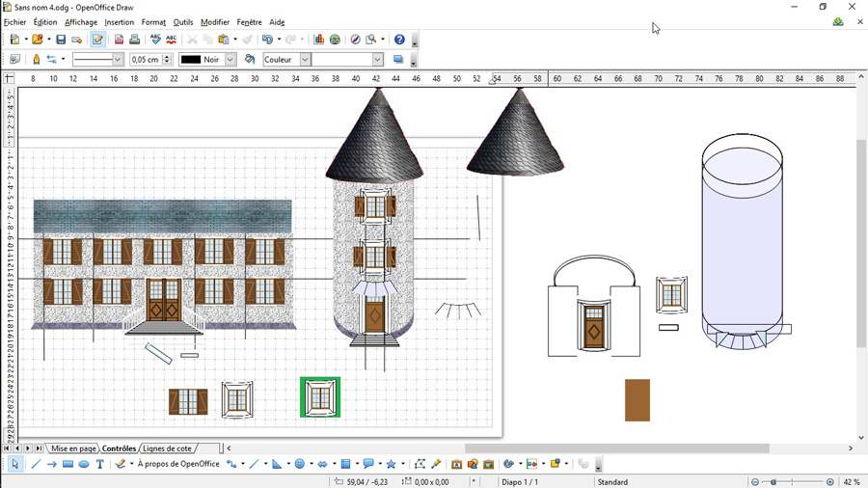Switch to the Lignes de cote tab
This screenshot has height=488, width=868.
coord(167,448)
